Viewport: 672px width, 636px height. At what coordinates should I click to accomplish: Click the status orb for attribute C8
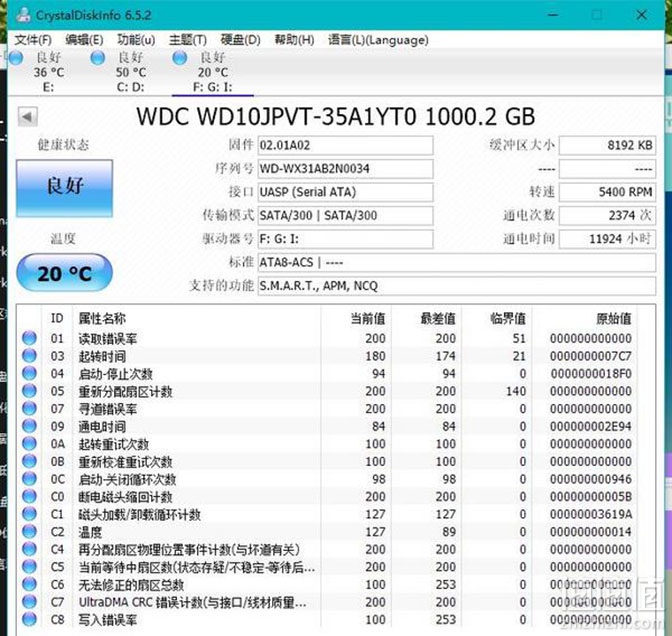click(29, 619)
